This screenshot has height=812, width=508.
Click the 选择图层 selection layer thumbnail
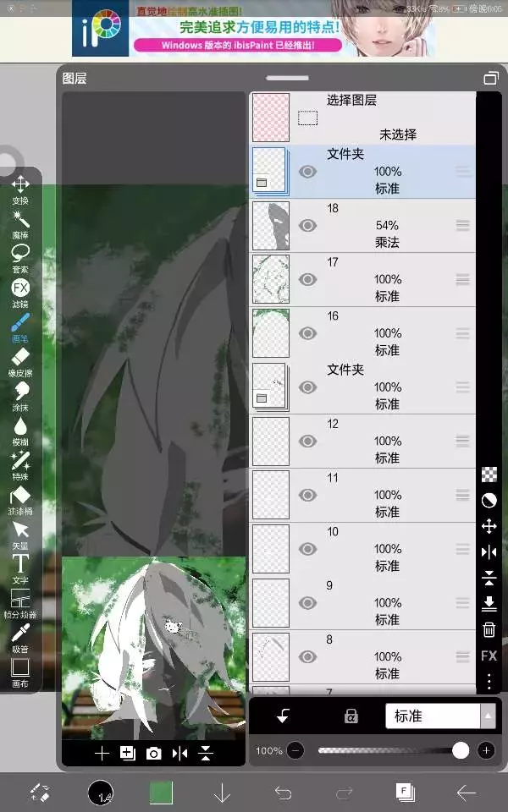[x=271, y=117]
